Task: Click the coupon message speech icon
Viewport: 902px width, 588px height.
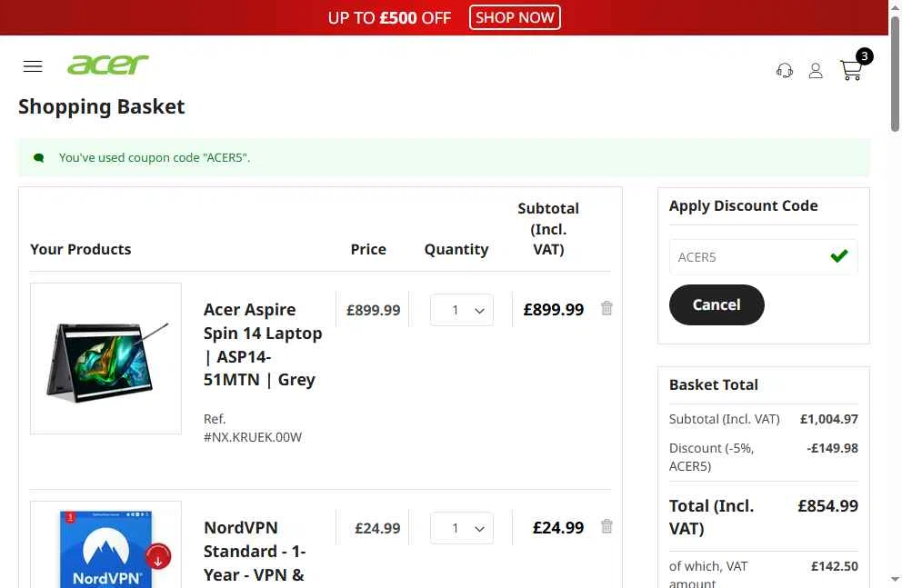Action: (x=39, y=157)
